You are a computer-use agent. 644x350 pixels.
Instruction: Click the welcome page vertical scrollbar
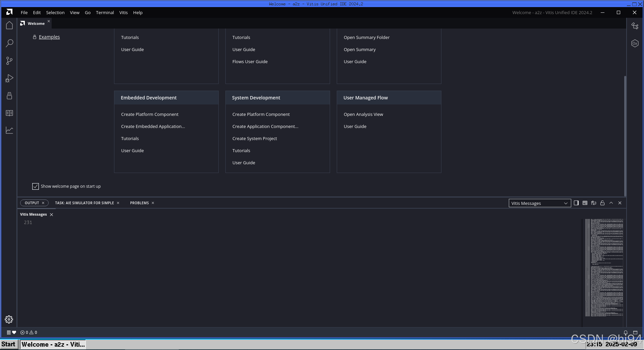[x=625, y=136]
